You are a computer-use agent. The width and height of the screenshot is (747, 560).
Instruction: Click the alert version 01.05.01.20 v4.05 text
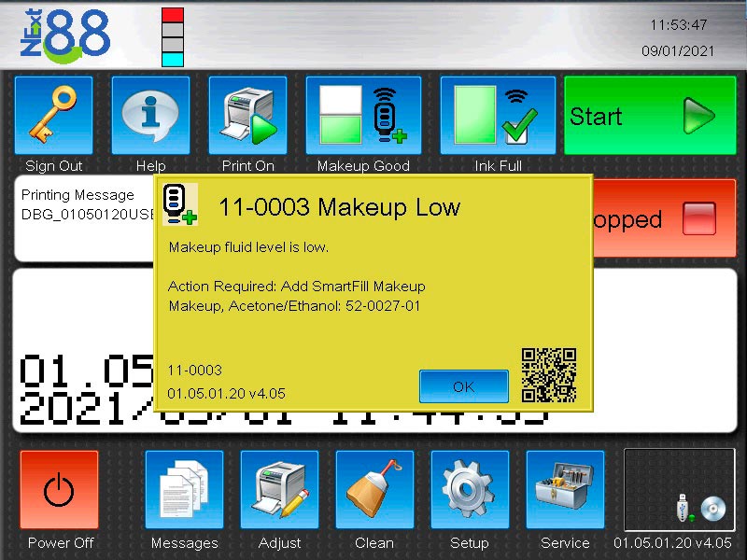[226, 393]
